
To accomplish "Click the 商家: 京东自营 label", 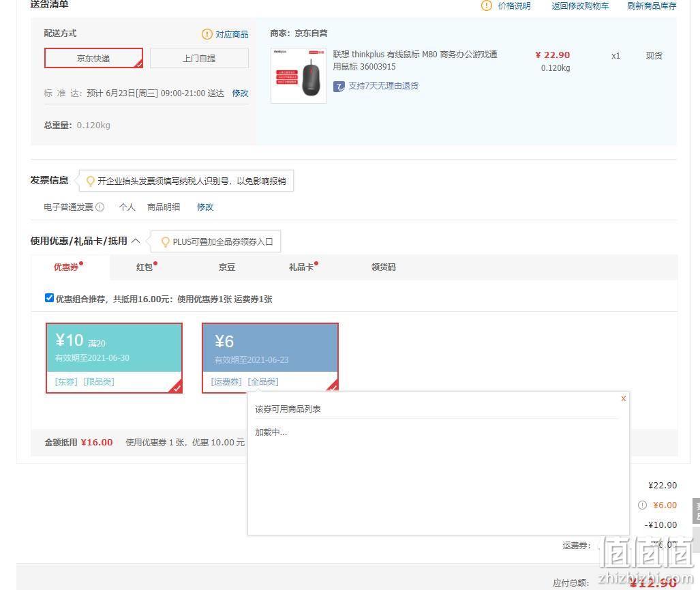I will click(x=299, y=33).
